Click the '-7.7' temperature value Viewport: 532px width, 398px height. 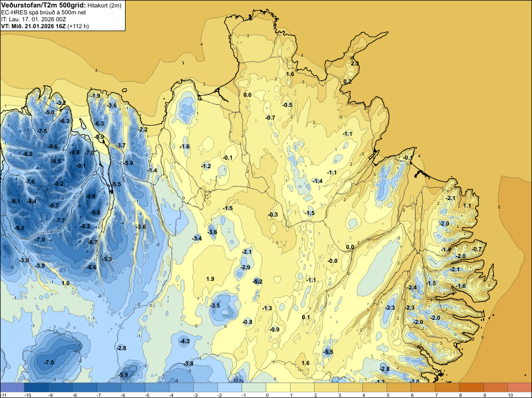60,220
